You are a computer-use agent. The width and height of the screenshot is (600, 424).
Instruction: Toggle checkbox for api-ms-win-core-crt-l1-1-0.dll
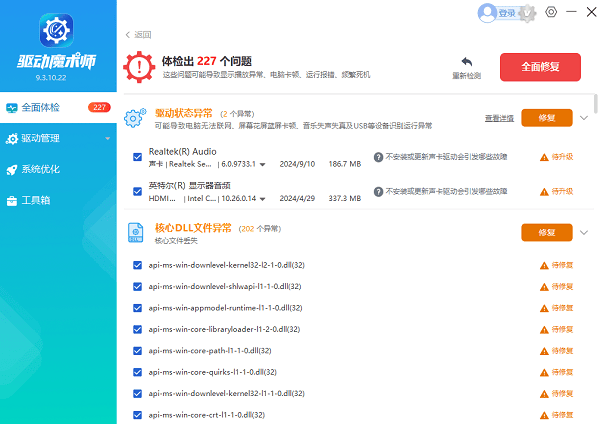point(137,415)
